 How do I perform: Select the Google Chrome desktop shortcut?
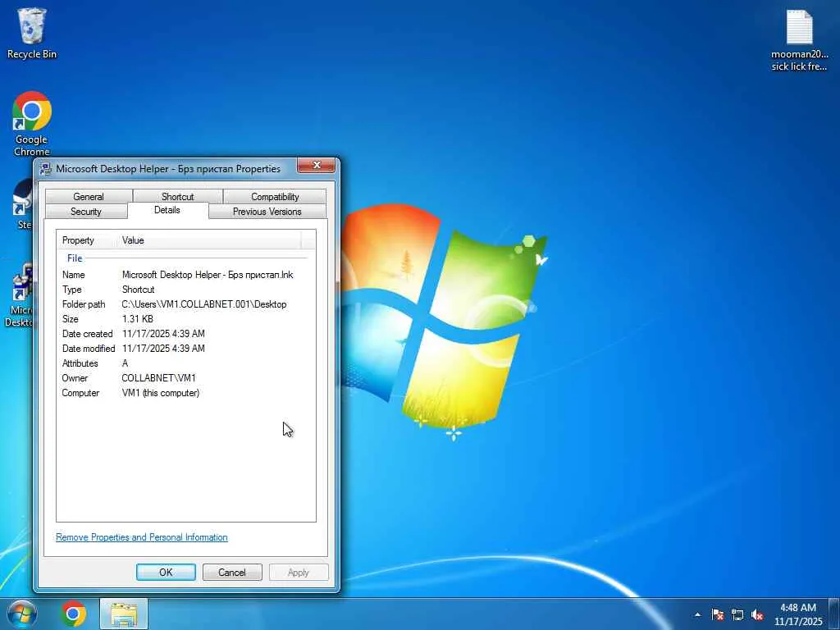(x=32, y=124)
